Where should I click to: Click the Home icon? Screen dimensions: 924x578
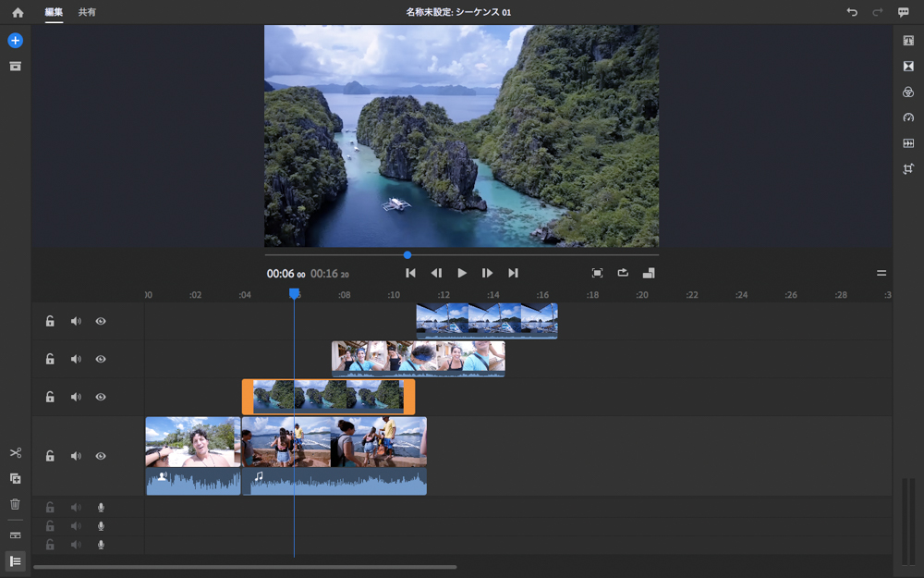[18, 13]
